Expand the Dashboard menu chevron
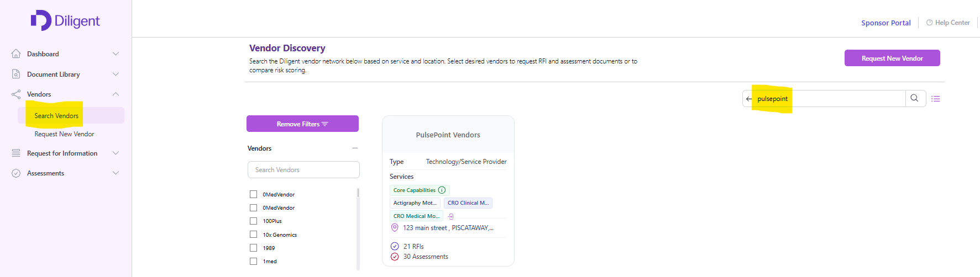The height and width of the screenshot is (277, 980). pyautogui.click(x=116, y=54)
